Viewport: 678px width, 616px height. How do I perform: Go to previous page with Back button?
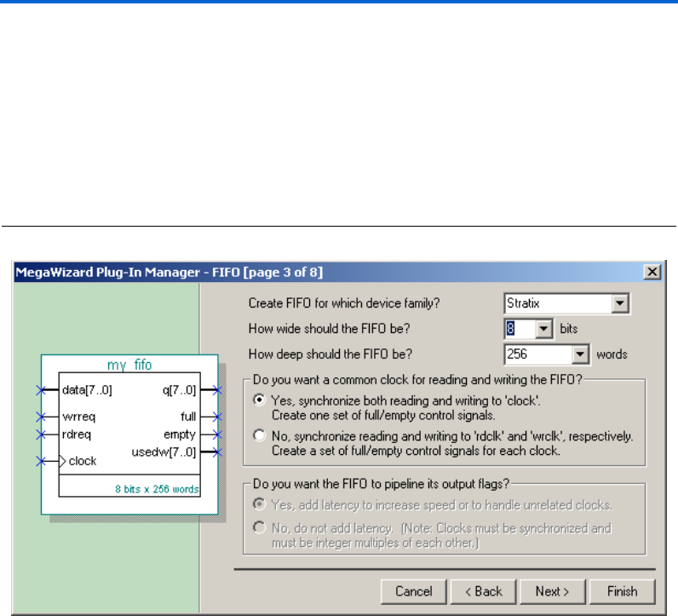pyautogui.click(x=483, y=591)
